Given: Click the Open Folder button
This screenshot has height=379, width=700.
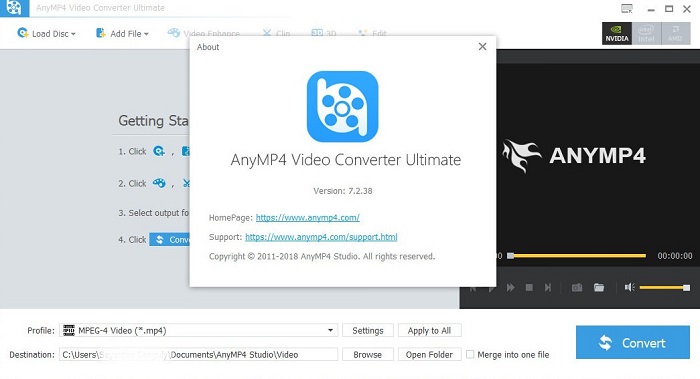Looking at the screenshot, I should click(x=429, y=354).
